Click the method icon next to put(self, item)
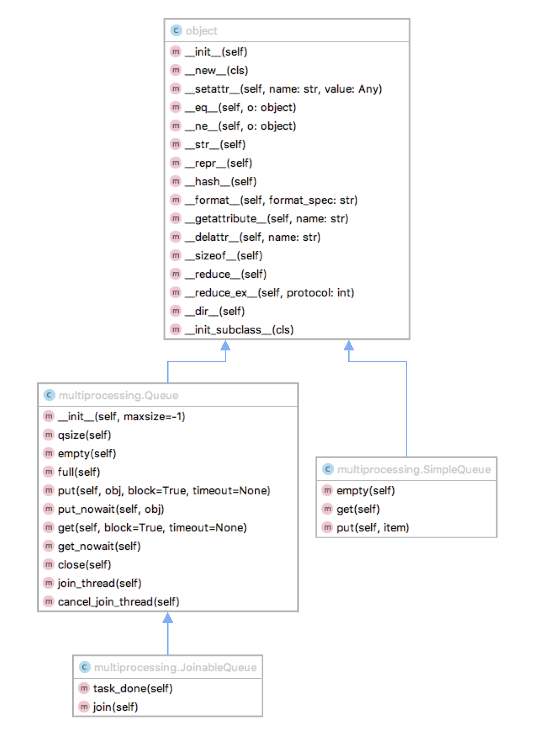534x756 pixels. tap(328, 527)
